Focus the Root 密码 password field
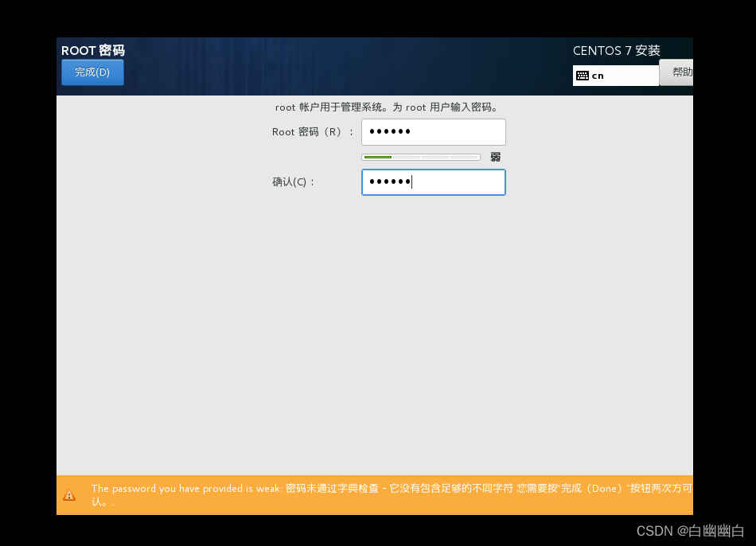The width and height of the screenshot is (756, 546). point(434,131)
